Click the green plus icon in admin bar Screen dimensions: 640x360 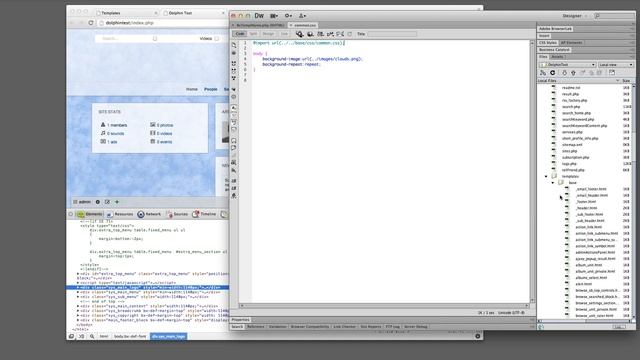117,202
